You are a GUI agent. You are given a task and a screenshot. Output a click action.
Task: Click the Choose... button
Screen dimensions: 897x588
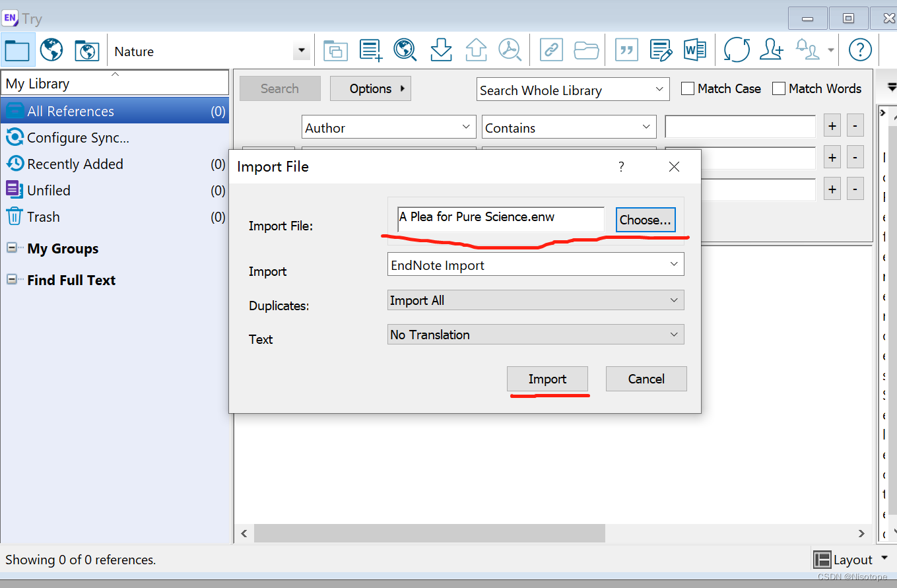[646, 220]
